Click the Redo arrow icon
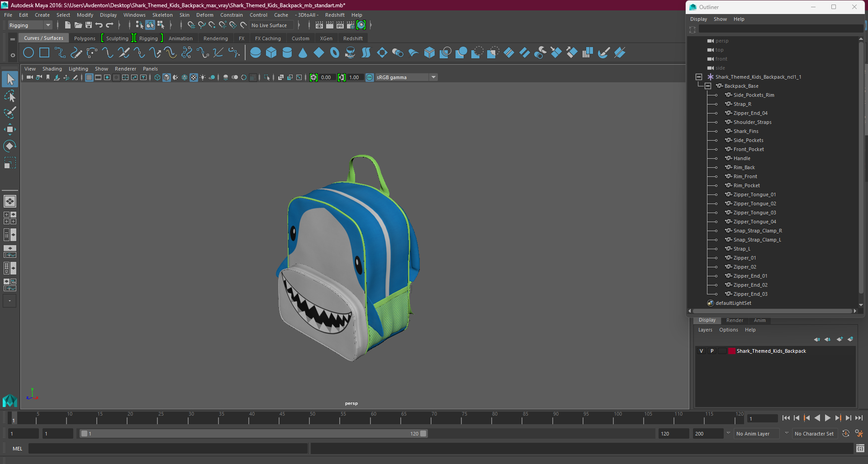Screen dimensions: 868x464 [109, 25]
